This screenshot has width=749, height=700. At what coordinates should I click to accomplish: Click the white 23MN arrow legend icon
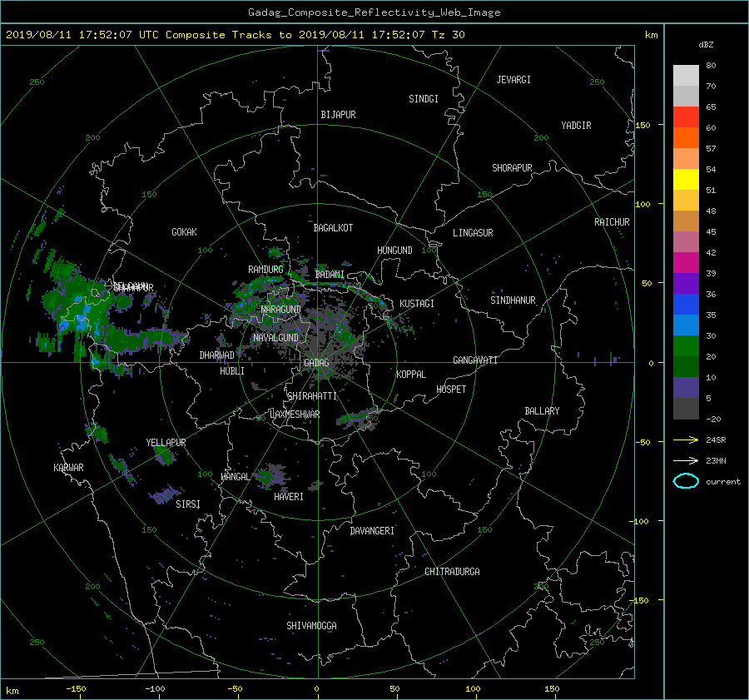tap(686, 460)
